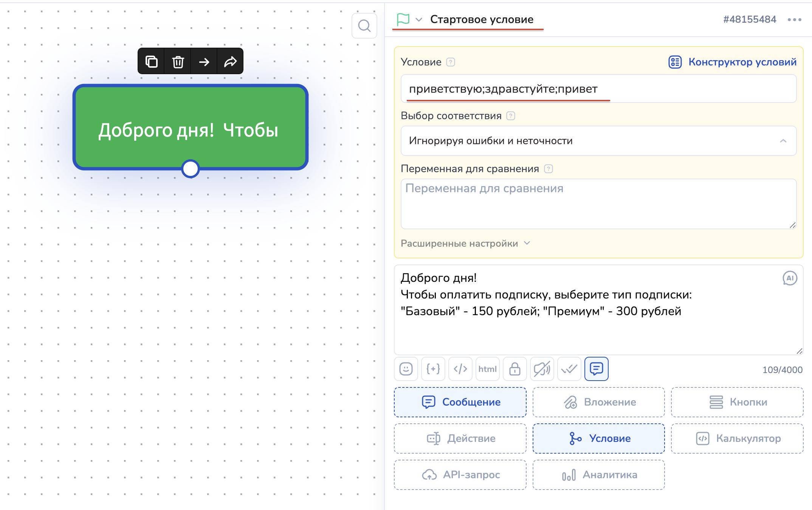Open the three-dots options menu

[794, 20]
